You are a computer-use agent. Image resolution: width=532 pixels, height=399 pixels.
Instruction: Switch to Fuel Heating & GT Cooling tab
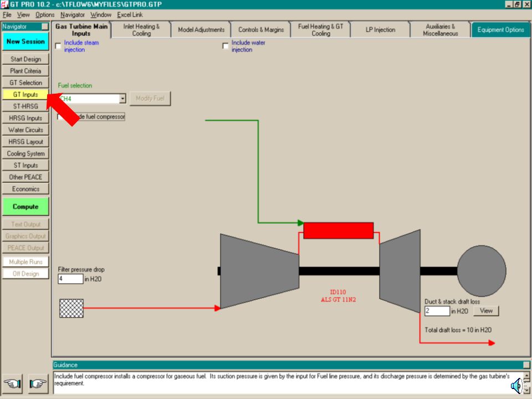coord(321,30)
